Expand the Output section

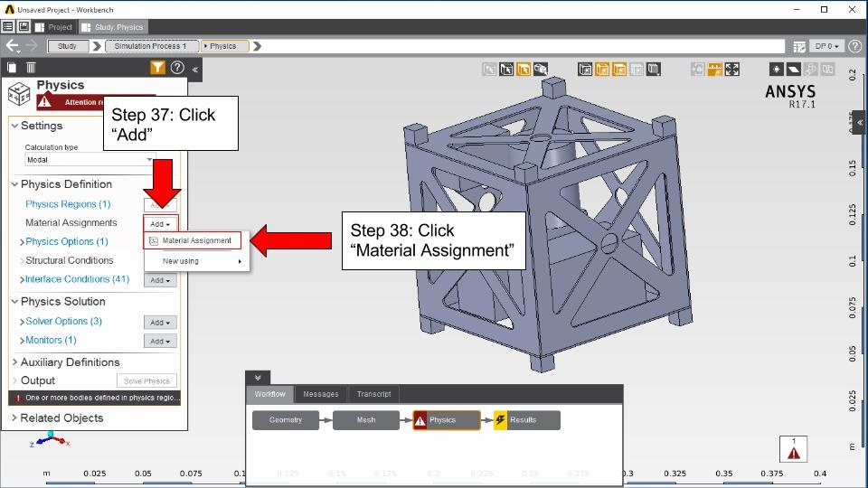tap(15, 380)
